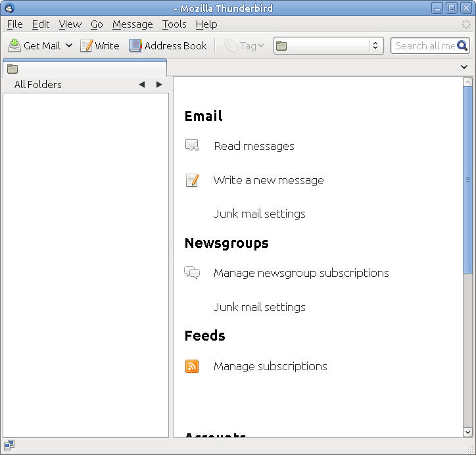Open the Tools menu

[x=174, y=24]
